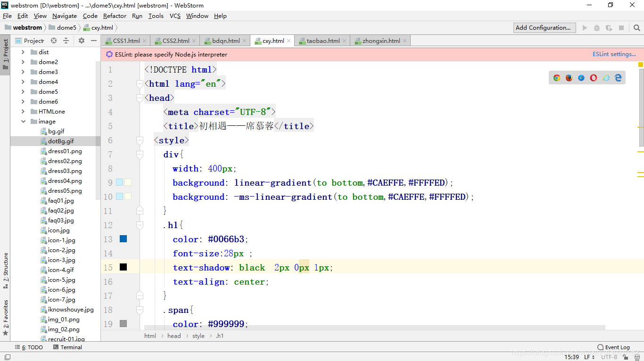Close the taobao.html tab
Screen dimensions: 644x361
(x=345, y=41)
